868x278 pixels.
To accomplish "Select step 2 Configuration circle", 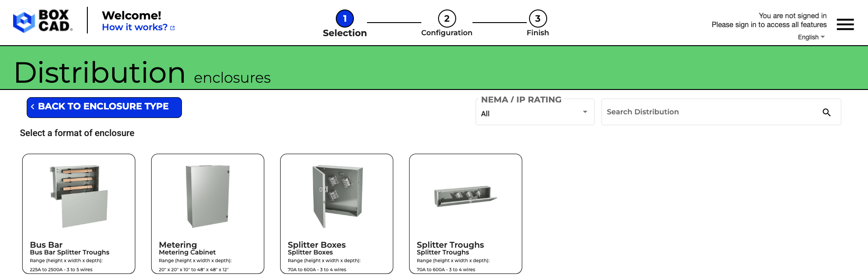I will click(x=447, y=19).
